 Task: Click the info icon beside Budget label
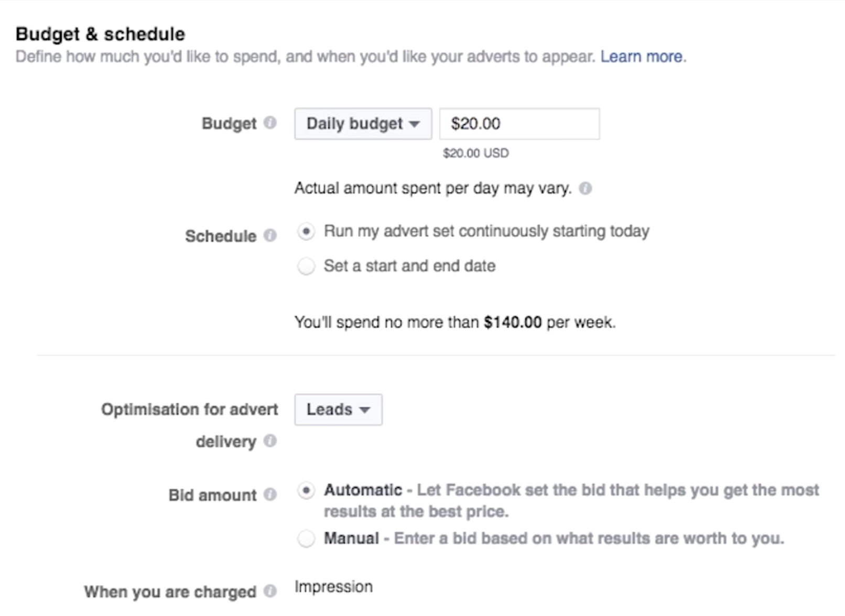click(270, 123)
